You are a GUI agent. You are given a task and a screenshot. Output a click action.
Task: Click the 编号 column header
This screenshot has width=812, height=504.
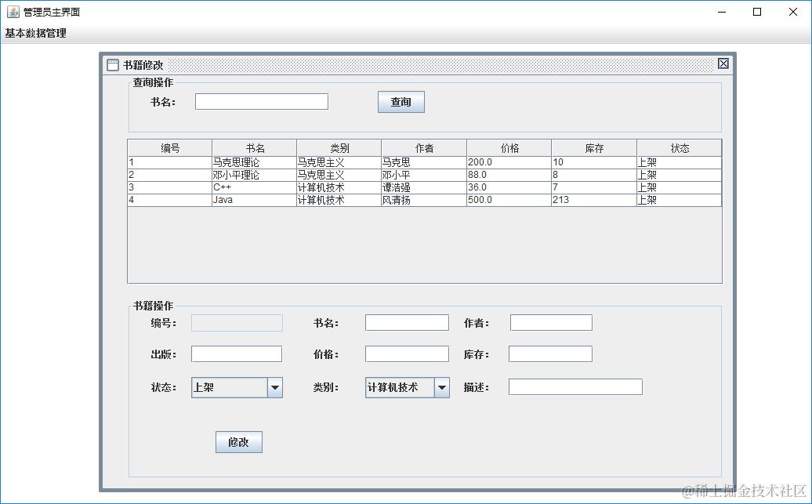click(x=170, y=148)
